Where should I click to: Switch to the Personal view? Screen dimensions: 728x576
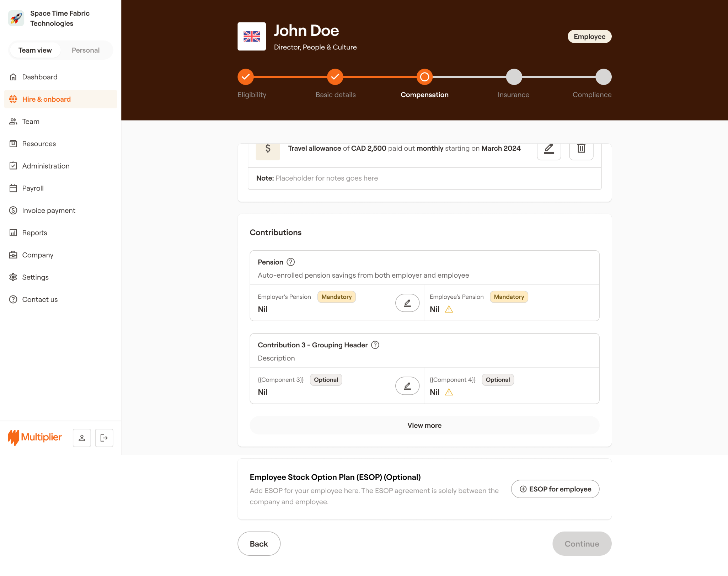[85, 50]
